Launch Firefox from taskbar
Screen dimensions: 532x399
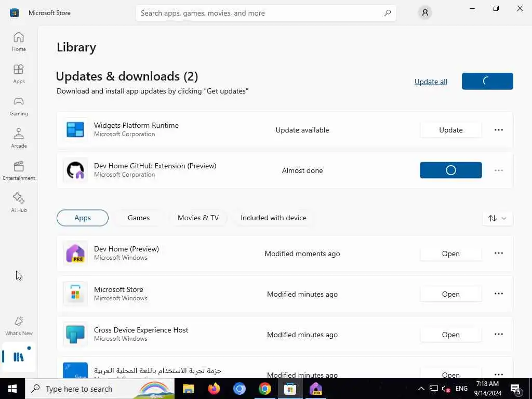pyautogui.click(x=214, y=389)
